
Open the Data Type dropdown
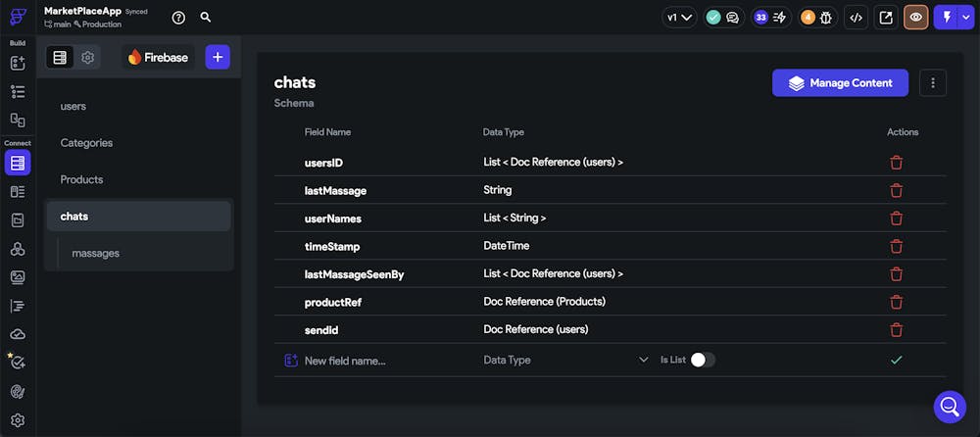click(x=565, y=360)
